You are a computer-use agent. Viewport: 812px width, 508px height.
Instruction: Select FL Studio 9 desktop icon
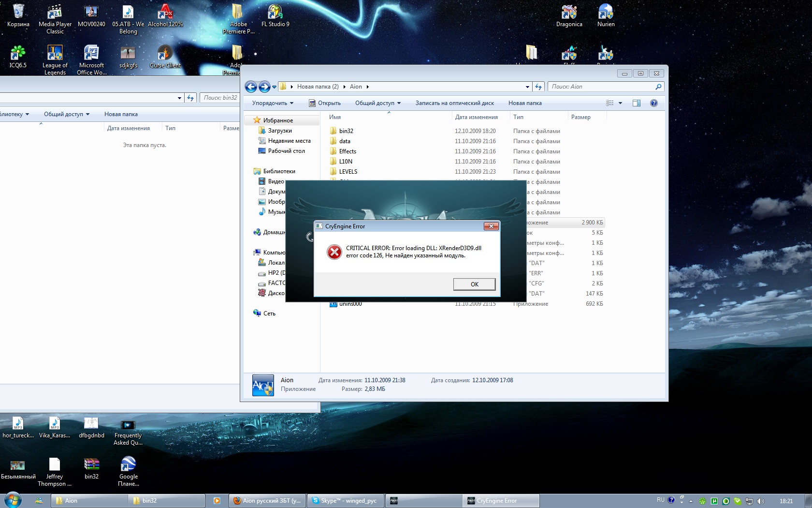275,15
